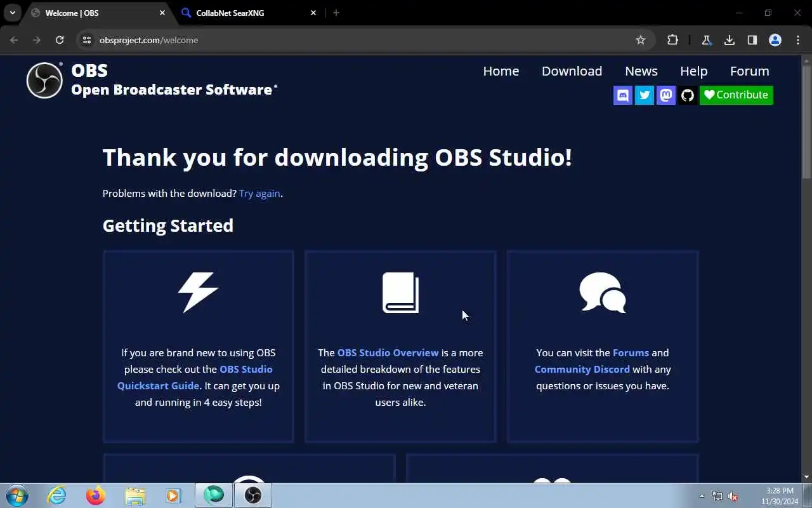Click the book Overview icon
Screen dimensions: 812x508
click(400, 293)
